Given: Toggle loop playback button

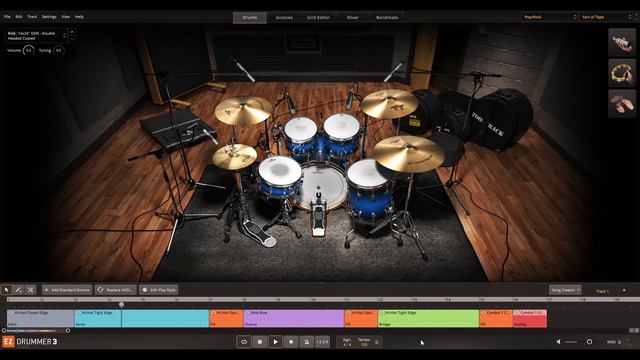Looking at the screenshot, I should (x=244, y=342).
